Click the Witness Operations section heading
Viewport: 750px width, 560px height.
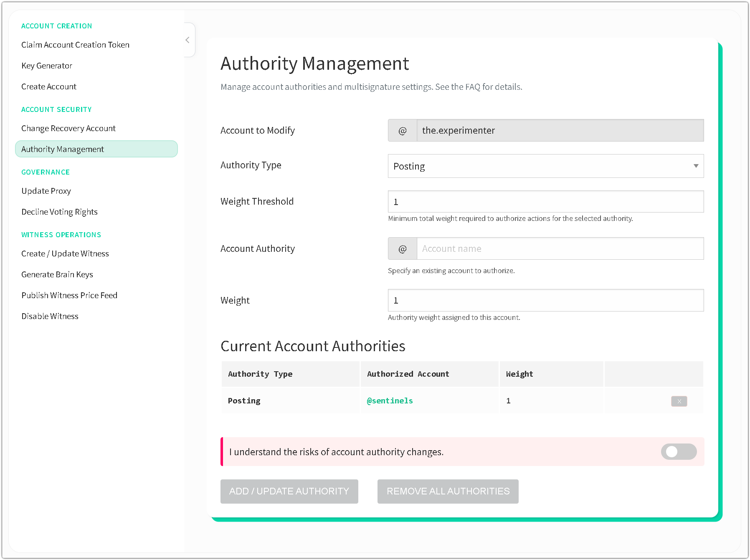[61, 235]
